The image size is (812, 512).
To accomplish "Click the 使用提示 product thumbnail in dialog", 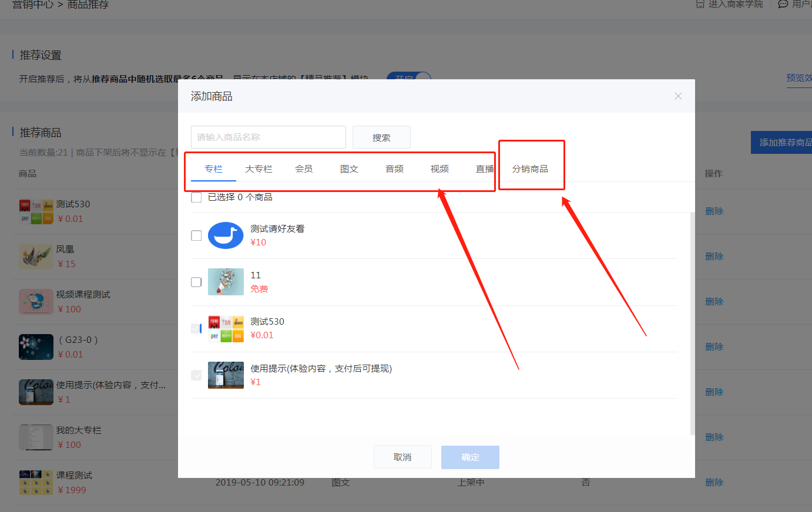I will (226, 375).
